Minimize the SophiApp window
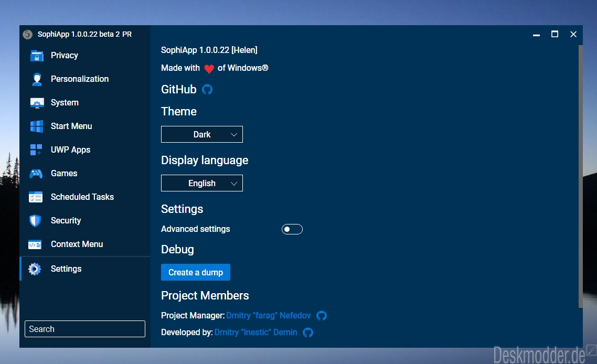The width and height of the screenshot is (597, 364). 537,34
